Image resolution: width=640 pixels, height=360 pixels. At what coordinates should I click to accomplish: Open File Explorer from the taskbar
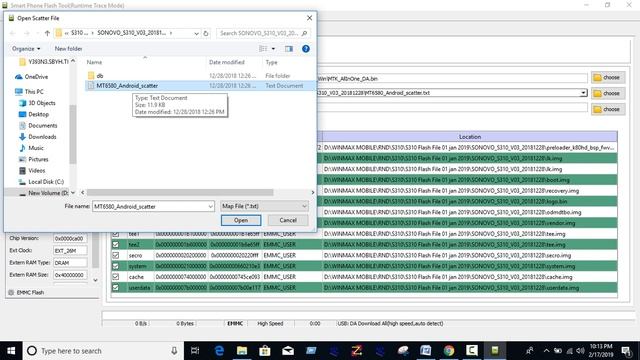coord(242,351)
